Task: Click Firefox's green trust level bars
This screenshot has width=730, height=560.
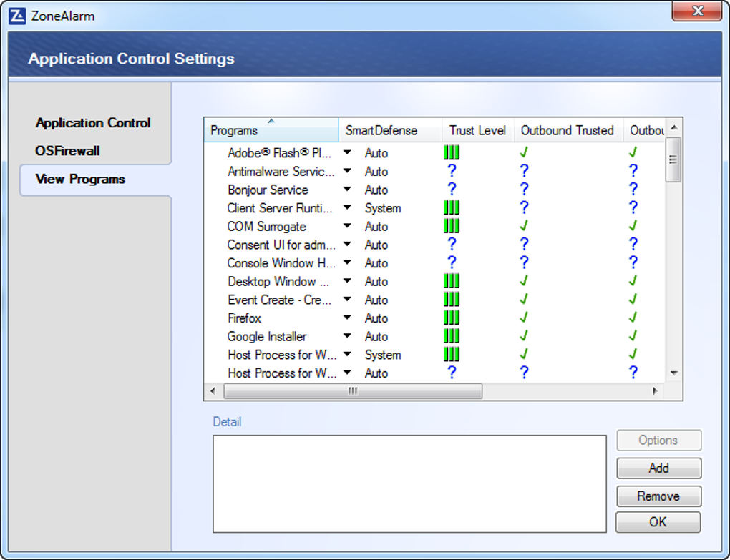Action: (x=451, y=318)
